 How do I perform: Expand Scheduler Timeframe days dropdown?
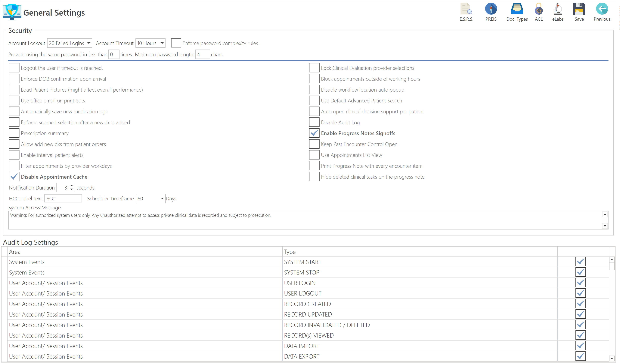point(162,199)
